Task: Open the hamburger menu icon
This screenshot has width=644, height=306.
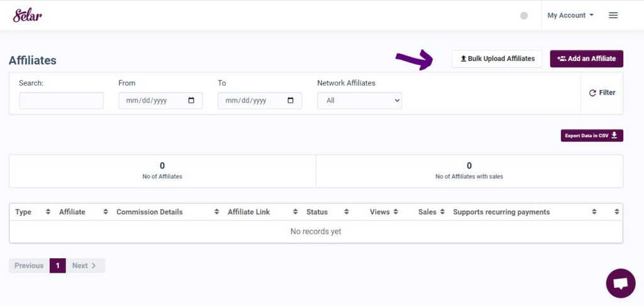Action: pyautogui.click(x=613, y=15)
